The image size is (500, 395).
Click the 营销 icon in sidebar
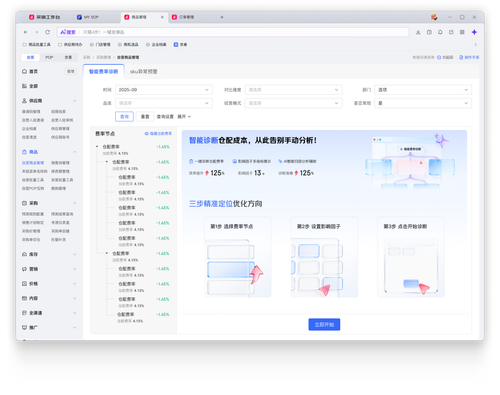click(x=24, y=269)
